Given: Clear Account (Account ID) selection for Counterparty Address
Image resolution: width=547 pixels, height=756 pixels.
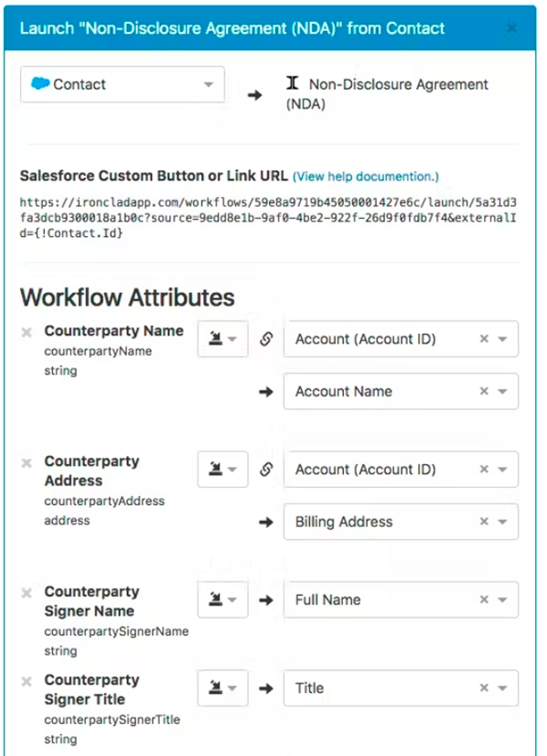Looking at the screenshot, I should tap(485, 470).
